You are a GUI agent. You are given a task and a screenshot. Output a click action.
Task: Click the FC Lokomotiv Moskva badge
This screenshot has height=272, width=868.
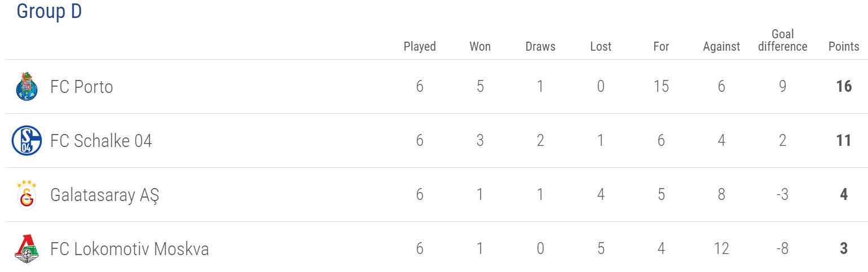click(27, 248)
